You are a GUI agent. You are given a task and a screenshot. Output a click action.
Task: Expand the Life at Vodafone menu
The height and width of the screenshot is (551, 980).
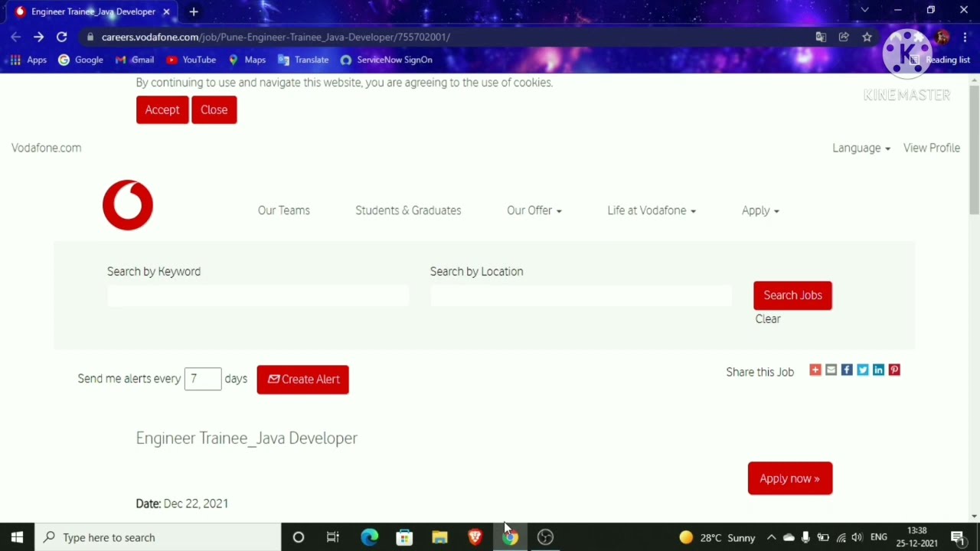(x=652, y=210)
